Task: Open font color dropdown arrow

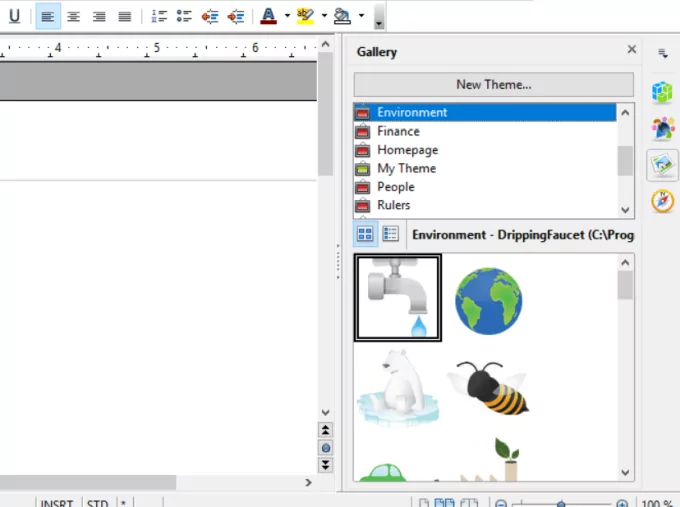Action: click(x=287, y=16)
